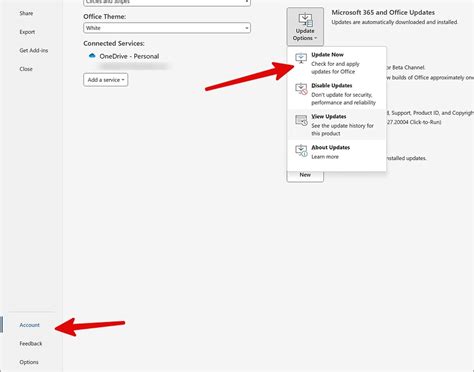The width and height of the screenshot is (474, 372).
Task: Choose About Updates menu entry
Action: (337, 152)
